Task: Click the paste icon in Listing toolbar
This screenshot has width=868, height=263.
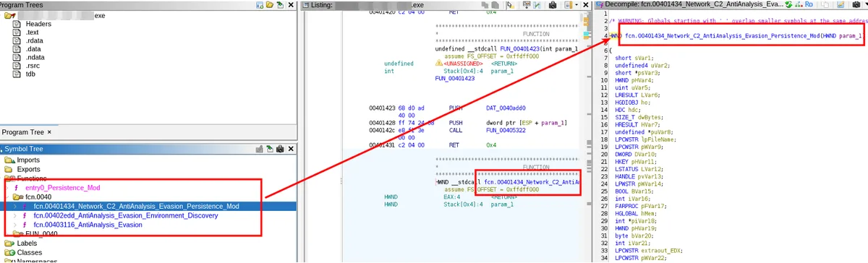Action: click(x=496, y=5)
